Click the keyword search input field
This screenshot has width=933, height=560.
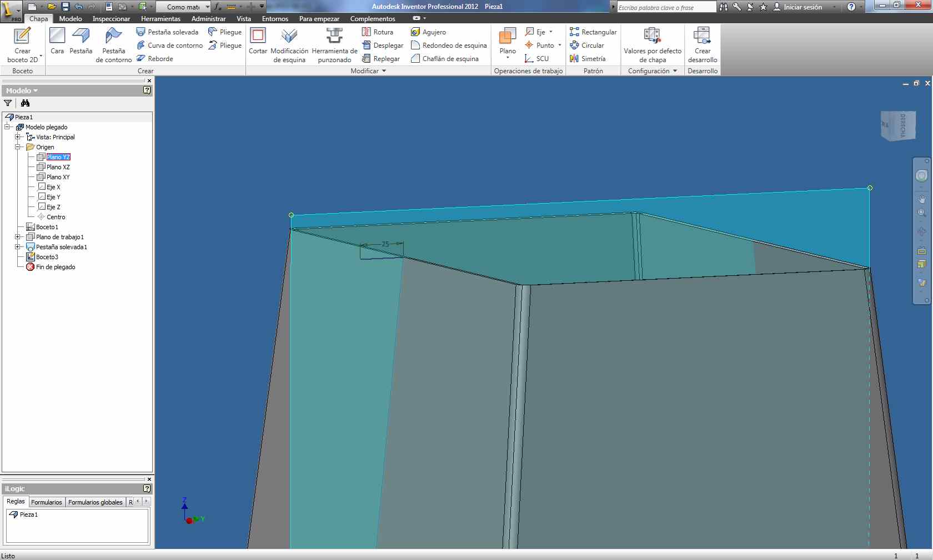point(666,8)
